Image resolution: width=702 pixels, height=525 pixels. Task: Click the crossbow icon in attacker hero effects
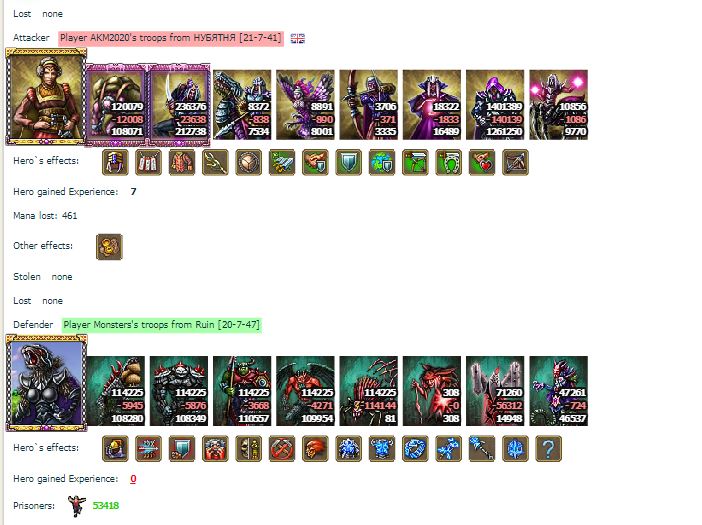tap(515, 162)
